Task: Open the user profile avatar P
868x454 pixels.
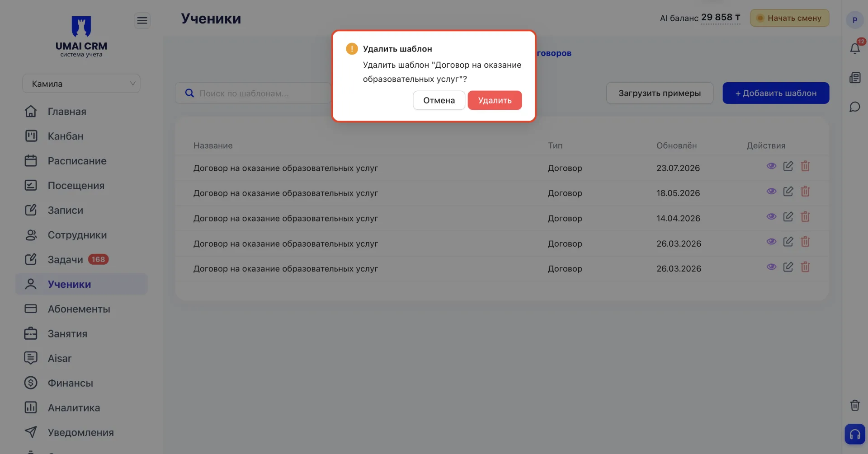Action: click(854, 20)
